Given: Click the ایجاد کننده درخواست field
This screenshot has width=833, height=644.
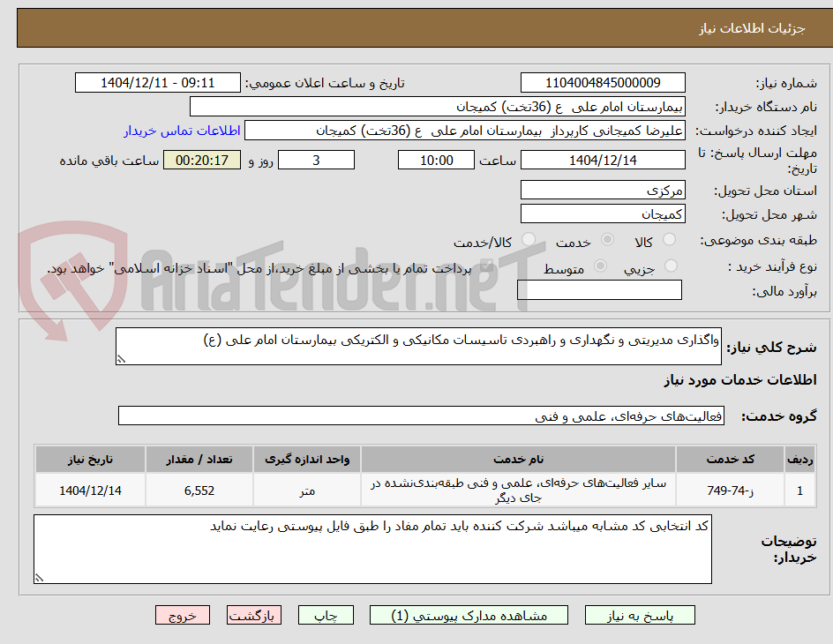Looking at the screenshot, I should (x=465, y=131).
